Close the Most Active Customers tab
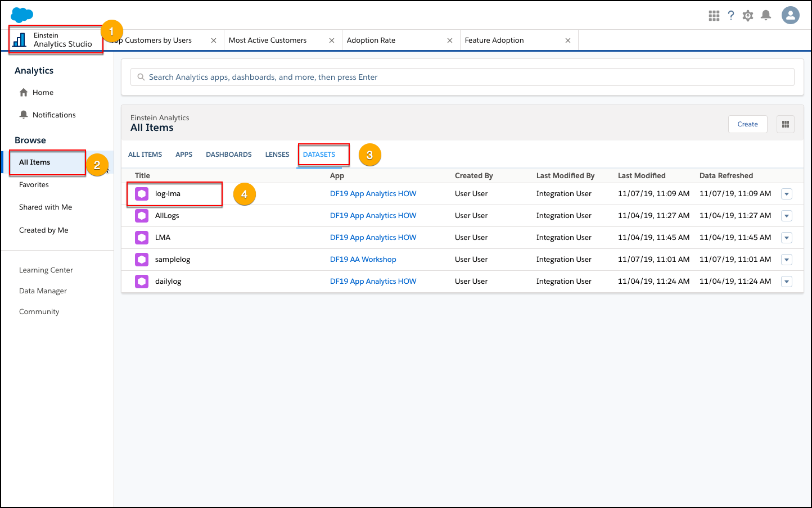The height and width of the screenshot is (508, 812). pos(332,40)
